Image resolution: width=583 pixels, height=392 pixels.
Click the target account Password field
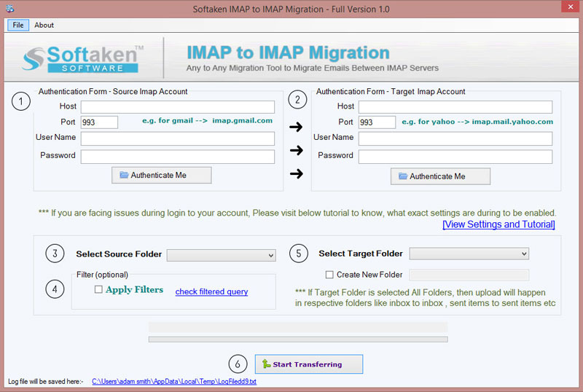tap(455, 157)
